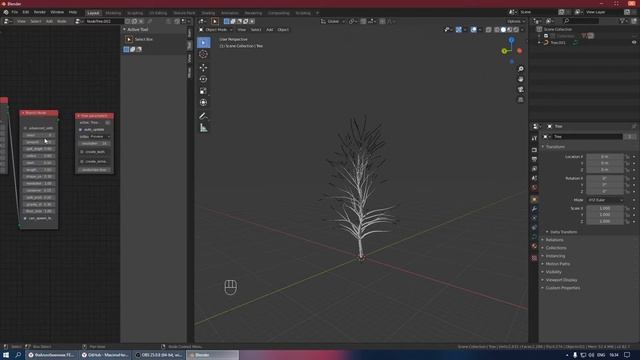Open the Object Mode dropdown
Image resolution: width=640 pixels, height=360 pixels.
(x=216, y=30)
